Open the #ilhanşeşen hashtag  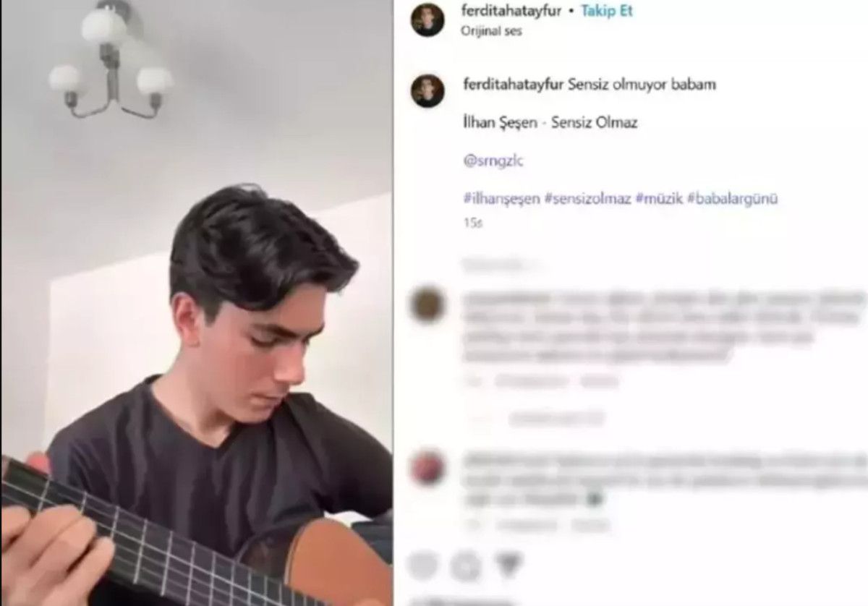pos(501,199)
